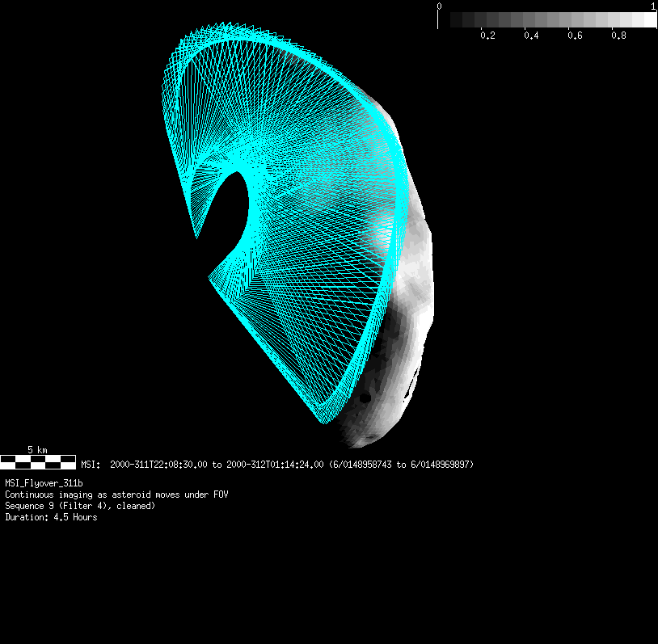Click the "Continuous imaging as asteroid moves" description
The image size is (658, 644).
tap(116, 495)
